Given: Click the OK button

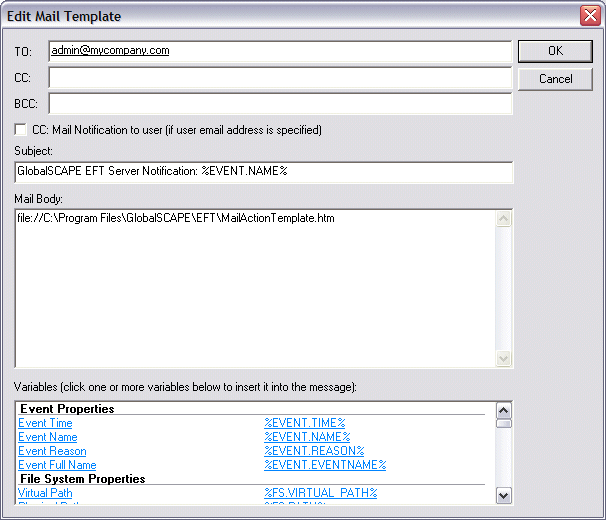Looking at the screenshot, I should point(555,51).
